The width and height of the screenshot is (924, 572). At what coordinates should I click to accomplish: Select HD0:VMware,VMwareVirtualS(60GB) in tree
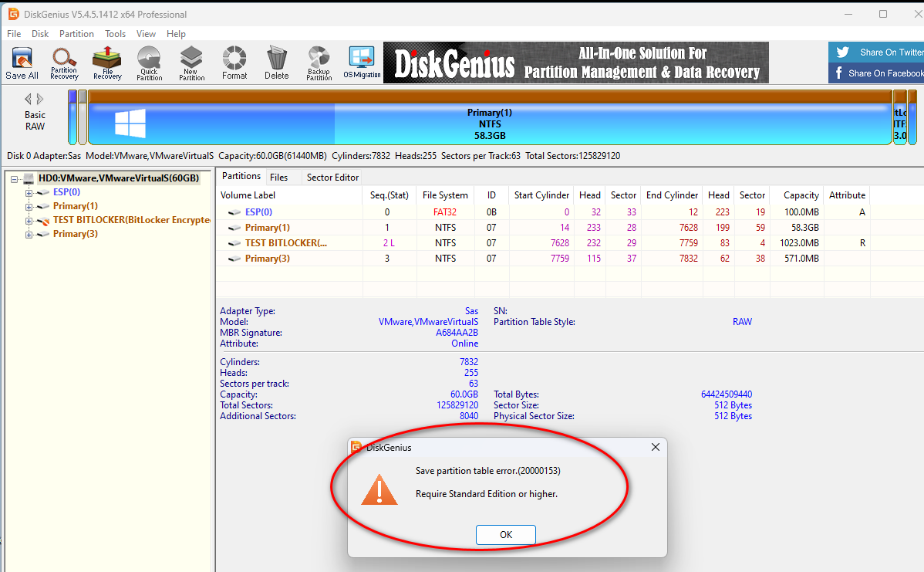coord(119,178)
